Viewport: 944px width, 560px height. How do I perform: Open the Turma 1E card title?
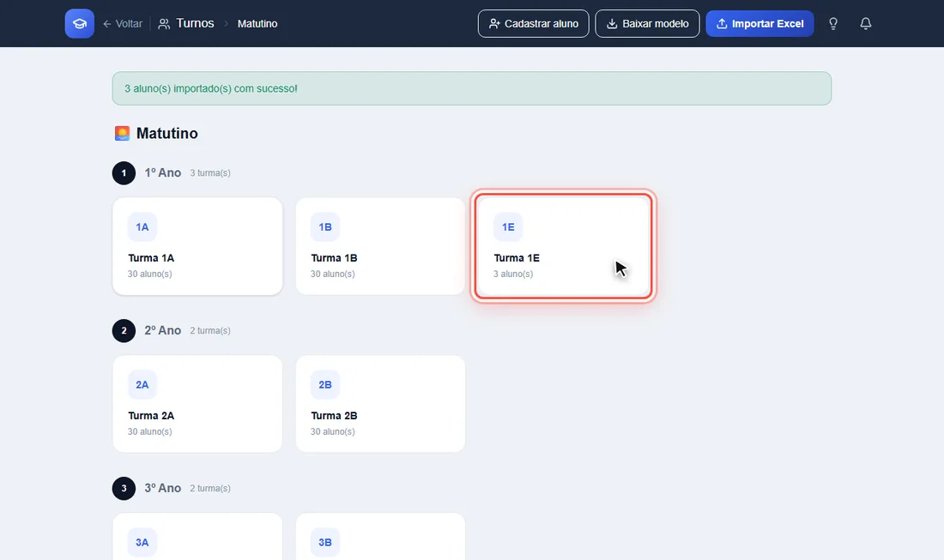(x=517, y=258)
